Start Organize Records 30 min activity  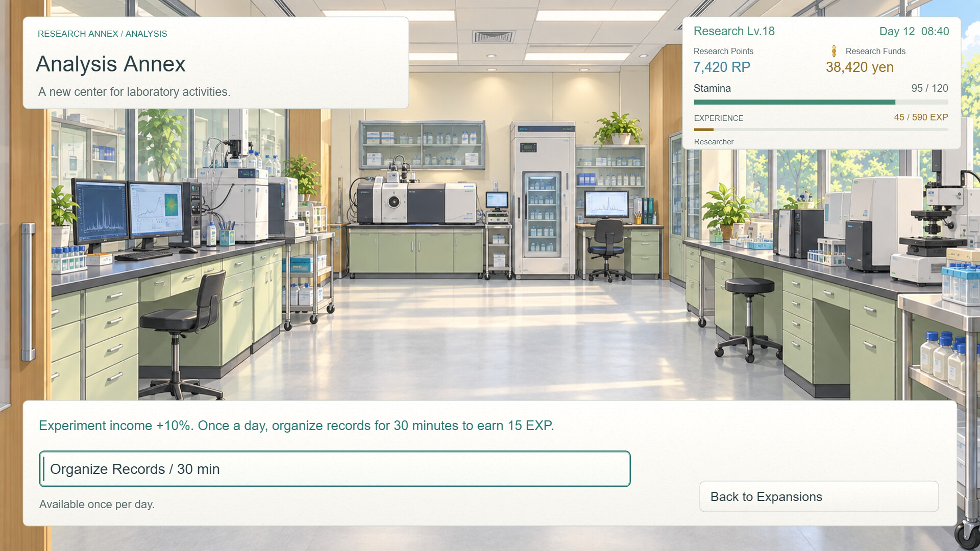(335, 469)
